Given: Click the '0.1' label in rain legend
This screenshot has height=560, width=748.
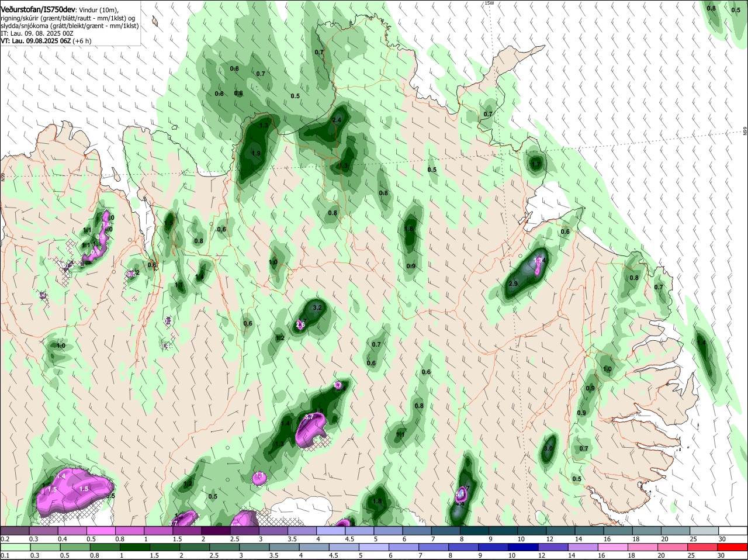Looking at the screenshot, I should click(5, 555).
